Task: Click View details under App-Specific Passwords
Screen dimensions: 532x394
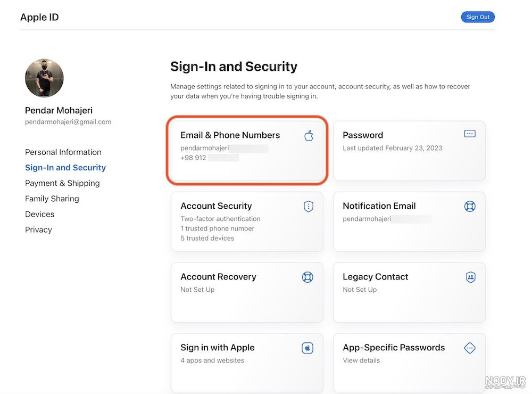Action: [361, 360]
